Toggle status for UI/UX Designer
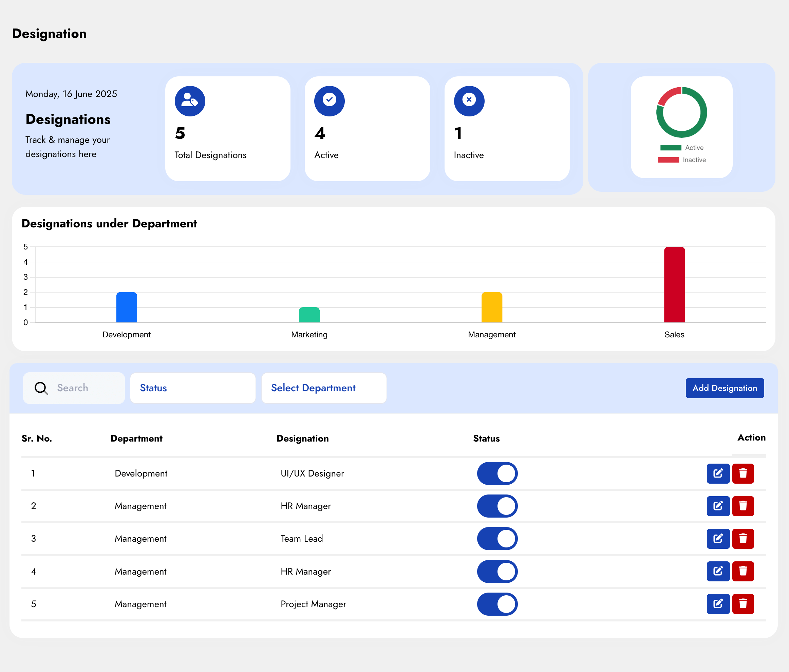Screen dimensions: 789x672 tap(497, 473)
